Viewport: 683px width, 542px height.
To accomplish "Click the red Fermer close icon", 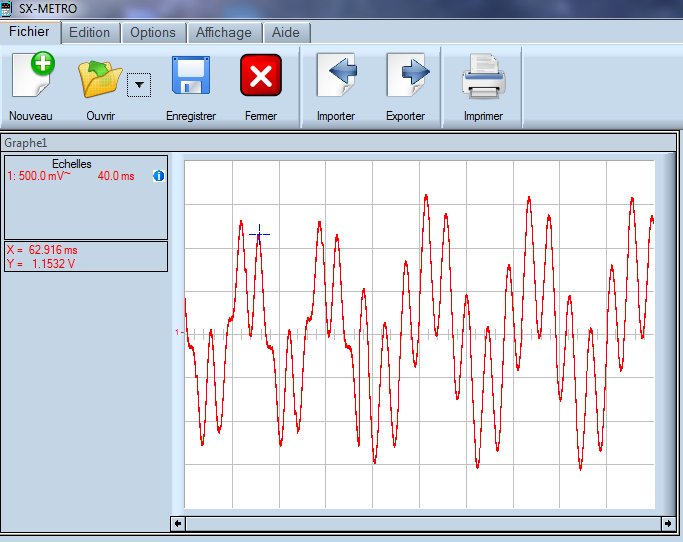I will point(261,75).
